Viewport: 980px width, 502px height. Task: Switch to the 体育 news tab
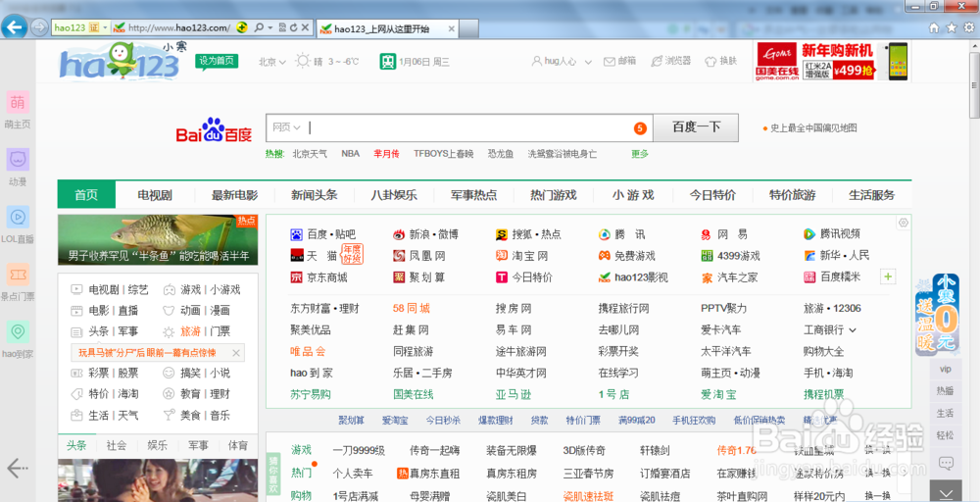pos(238,446)
